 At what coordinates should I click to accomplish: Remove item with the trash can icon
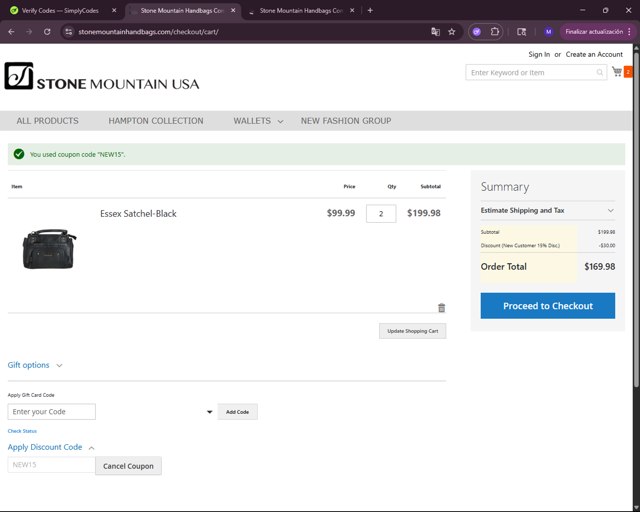click(x=442, y=308)
